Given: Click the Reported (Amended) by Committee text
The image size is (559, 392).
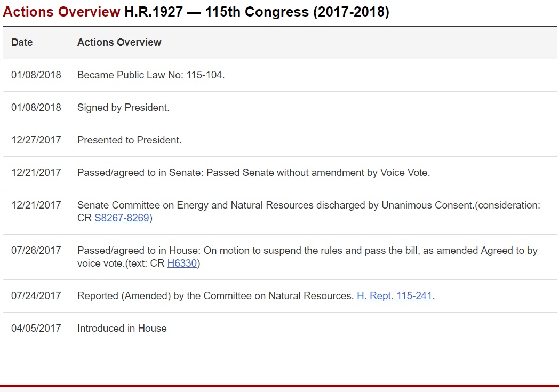Looking at the screenshot, I should tap(216, 296).
